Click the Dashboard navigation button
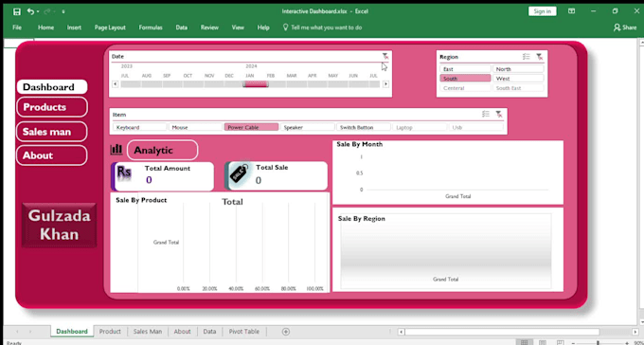Screen dimensions: 644x345 click(x=52, y=87)
